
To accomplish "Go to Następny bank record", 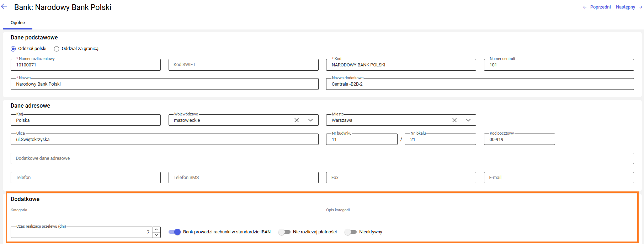I will click(629, 7).
